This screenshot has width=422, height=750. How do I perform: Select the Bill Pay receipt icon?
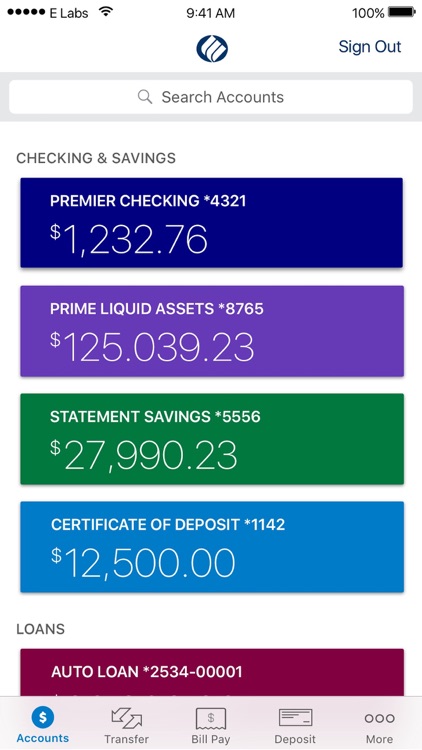[x=211, y=718]
